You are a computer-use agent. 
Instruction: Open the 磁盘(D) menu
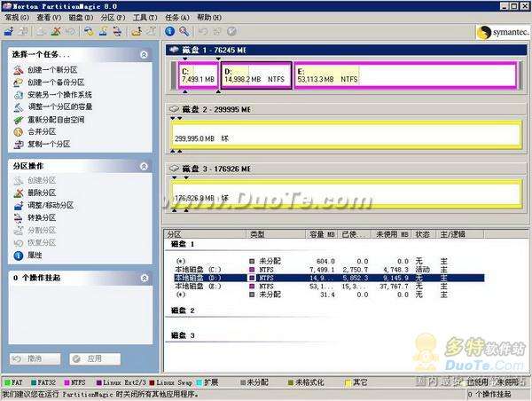pyautogui.click(x=81, y=18)
